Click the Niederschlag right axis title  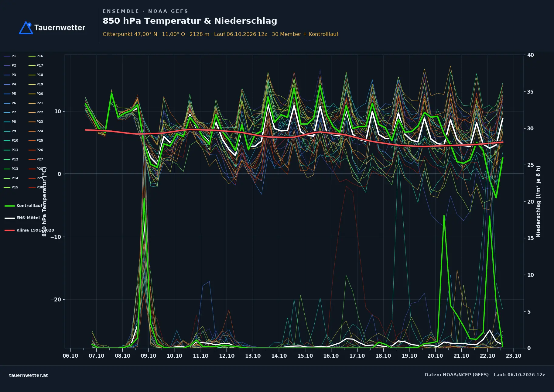coord(538,201)
